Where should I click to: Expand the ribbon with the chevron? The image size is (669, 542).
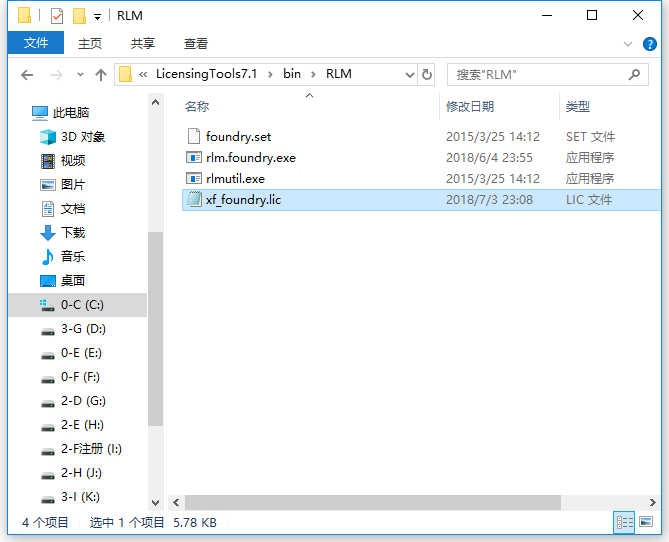coord(628,44)
